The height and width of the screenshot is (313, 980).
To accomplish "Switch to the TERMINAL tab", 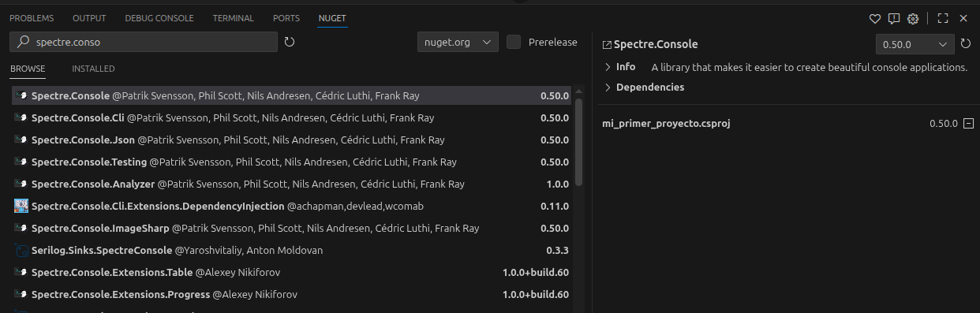I will pyautogui.click(x=234, y=18).
